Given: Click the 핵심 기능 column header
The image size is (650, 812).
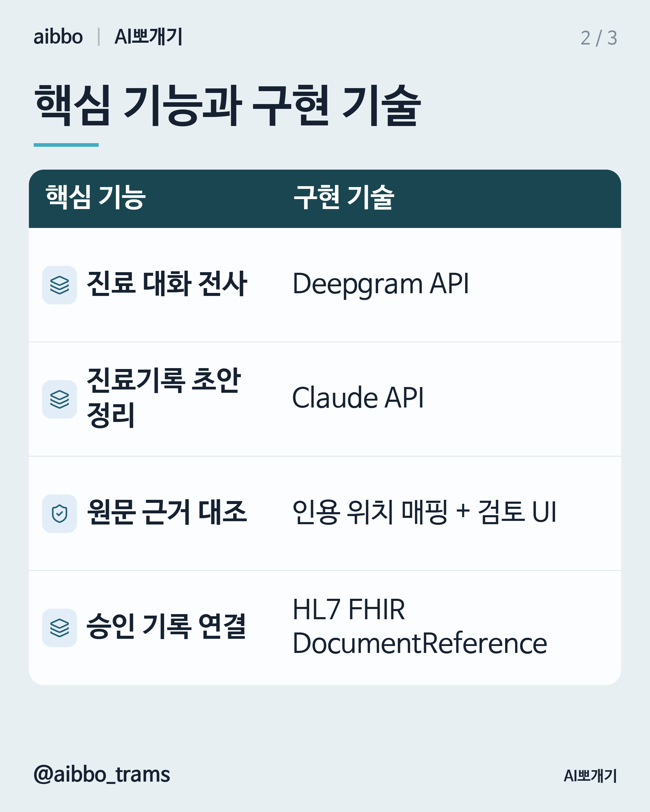Looking at the screenshot, I should [x=95, y=197].
